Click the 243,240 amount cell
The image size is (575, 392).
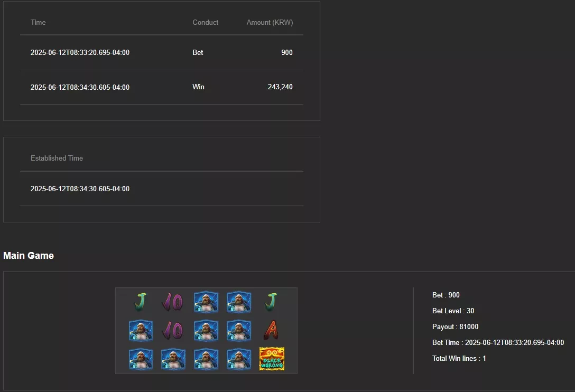click(x=280, y=87)
